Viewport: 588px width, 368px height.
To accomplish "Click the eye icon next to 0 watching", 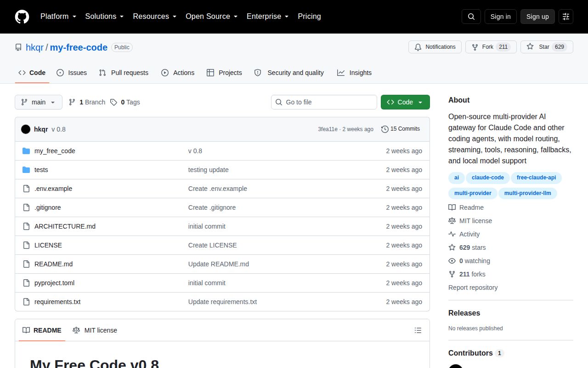I will (452, 261).
